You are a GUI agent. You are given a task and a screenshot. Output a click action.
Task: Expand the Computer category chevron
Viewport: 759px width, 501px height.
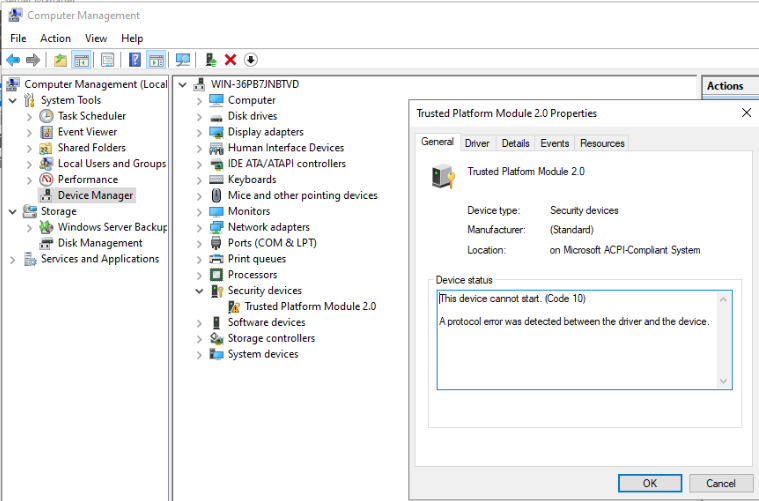point(199,101)
